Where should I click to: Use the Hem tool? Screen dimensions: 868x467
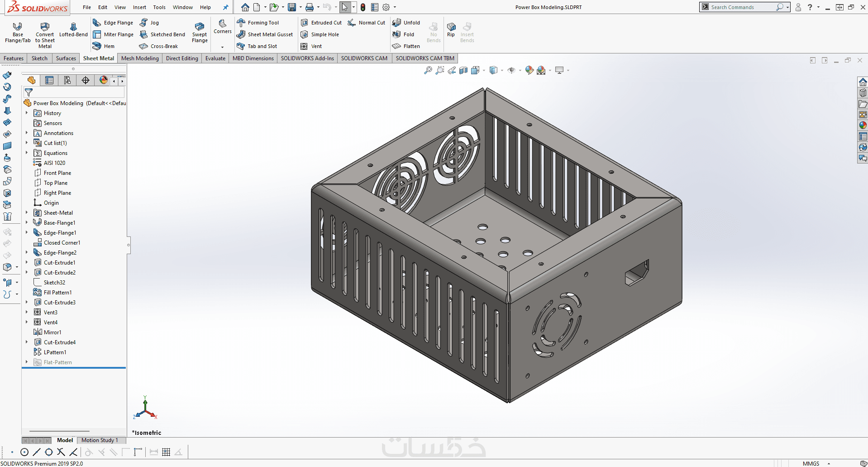(x=104, y=46)
